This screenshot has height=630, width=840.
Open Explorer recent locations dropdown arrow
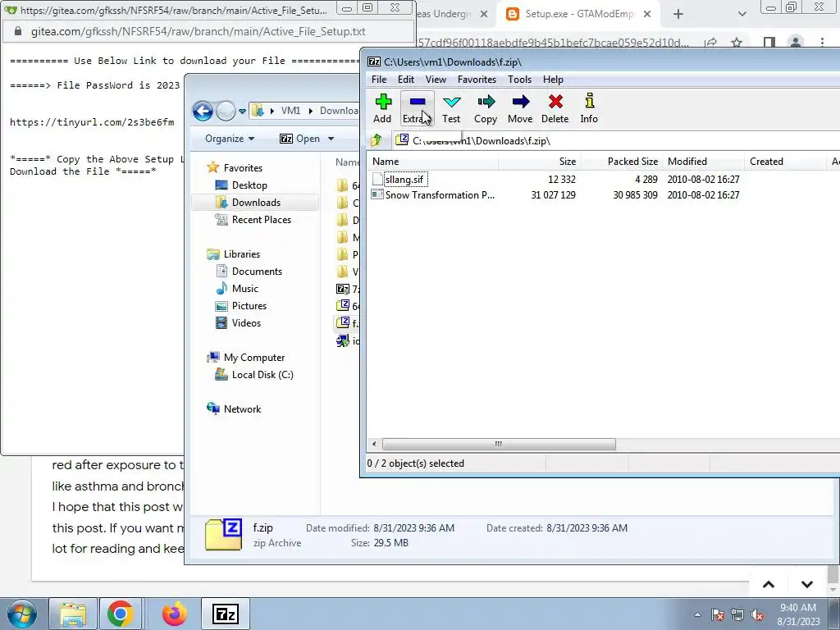pyautogui.click(x=242, y=112)
